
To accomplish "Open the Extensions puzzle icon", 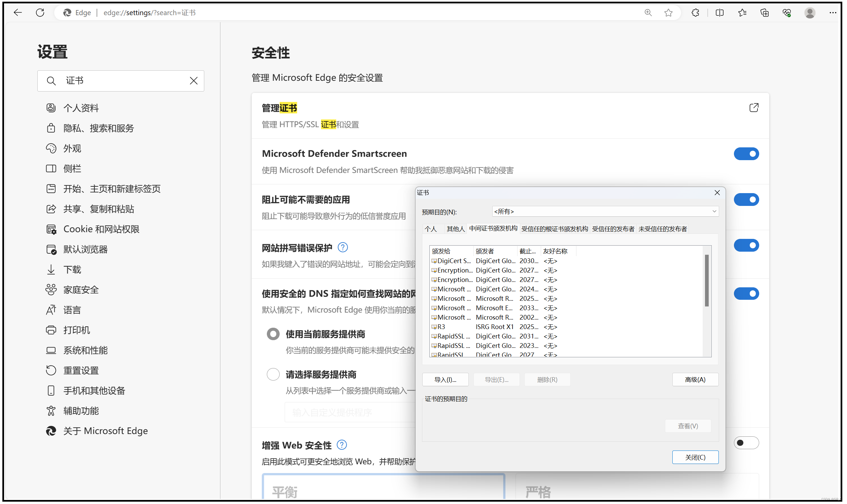I will pos(695,12).
